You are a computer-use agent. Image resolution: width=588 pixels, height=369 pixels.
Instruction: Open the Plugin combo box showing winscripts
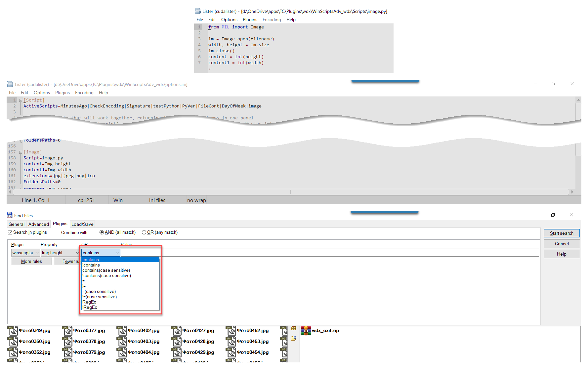pyautogui.click(x=26, y=253)
